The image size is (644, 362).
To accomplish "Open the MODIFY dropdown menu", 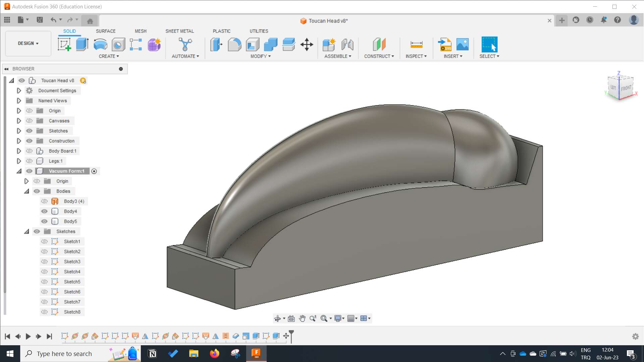I will click(x=261, y=56).
